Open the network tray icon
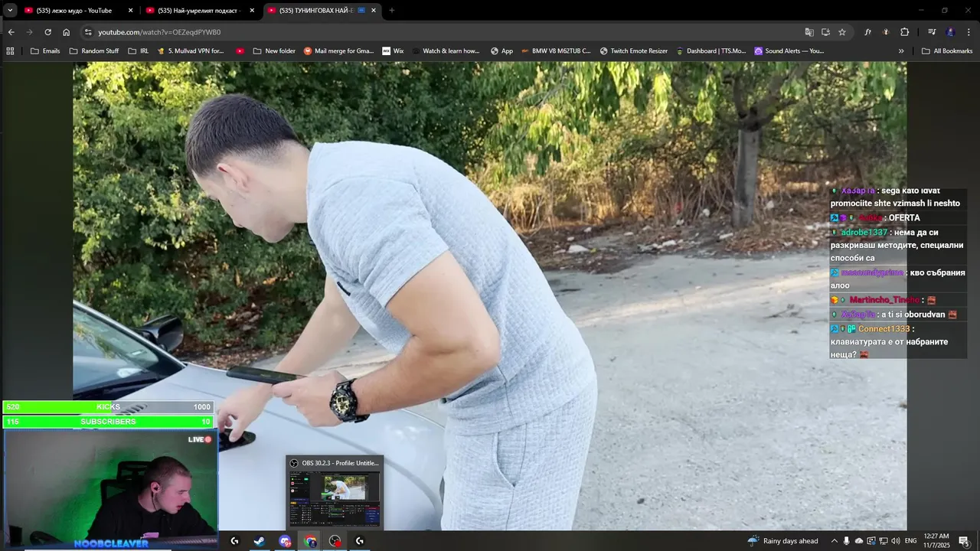This screenshot has height=551, width=980. (x=884, y=541)
